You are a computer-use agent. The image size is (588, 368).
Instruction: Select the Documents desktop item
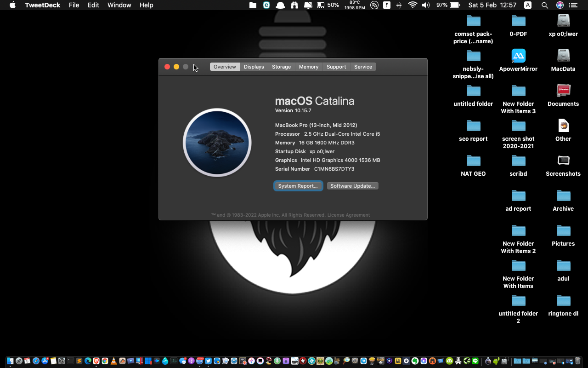click(x=563, y=96)
